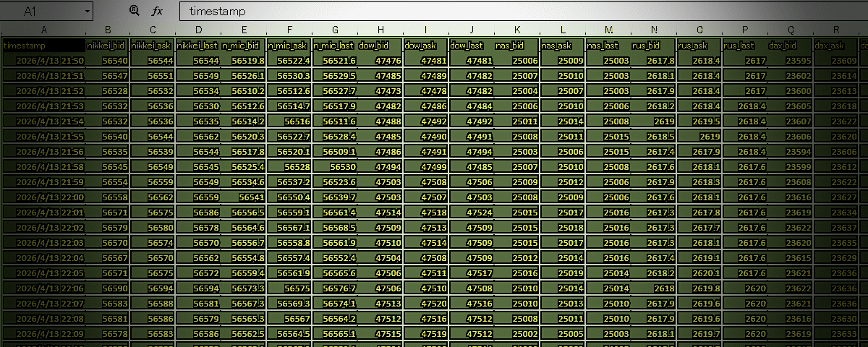This screenshot has width=868, height=347.
Task: Select the n_mic_ask header cell
Action: (x=289, y=46)
